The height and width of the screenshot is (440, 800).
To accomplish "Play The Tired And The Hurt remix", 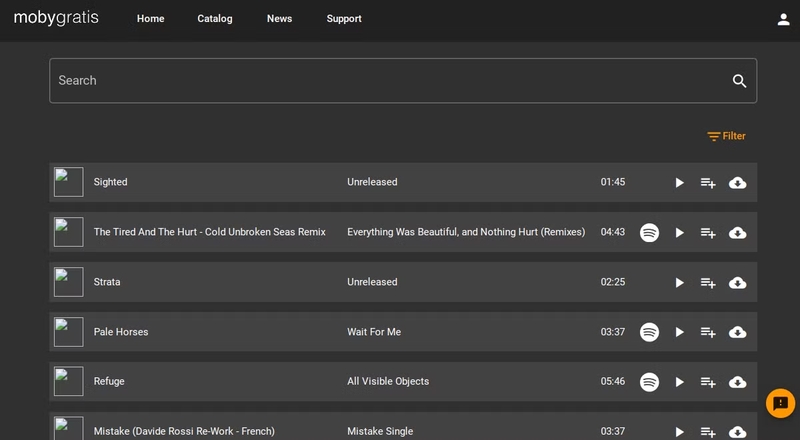I will pos(679,233).
